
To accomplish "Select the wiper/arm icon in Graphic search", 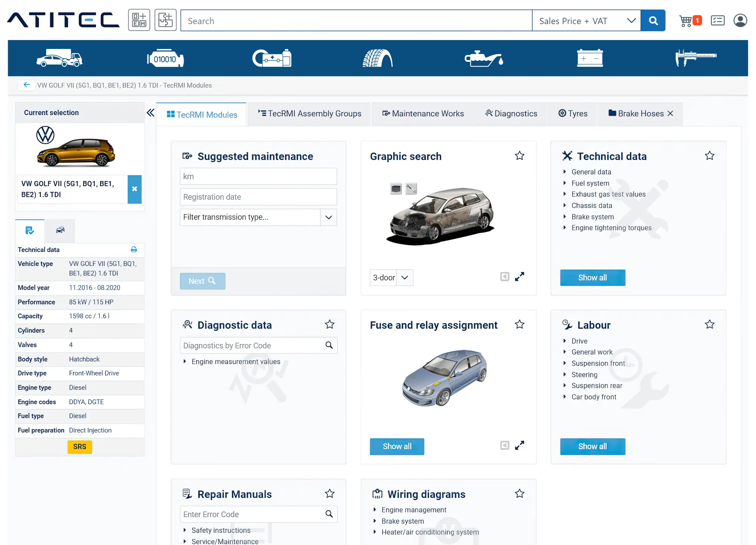I will coord(411,189).
